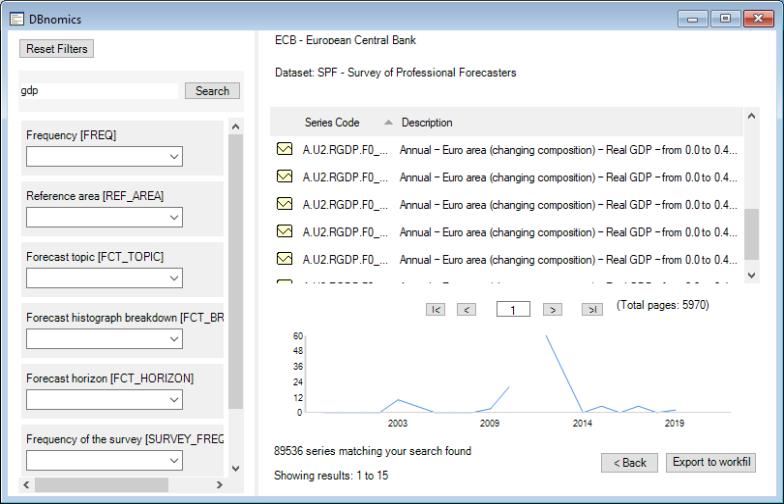Click the first series row chart icon
The height and width of the screenshot is (504, 784).
(x=284, y=150)
